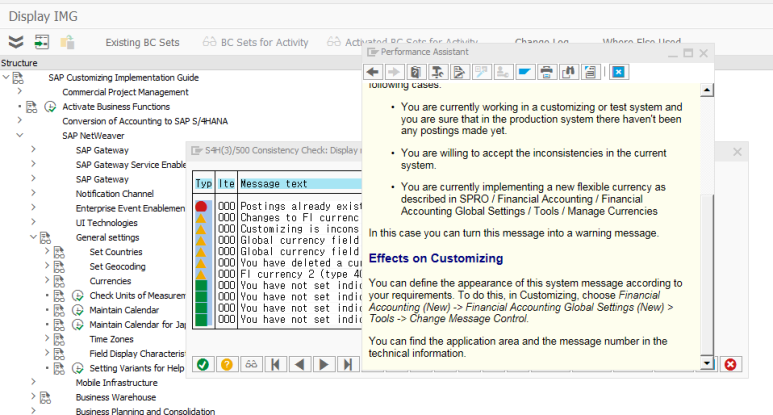Expand the Notification Channel node
Viewport: 773px width, 415px height.
coord(34,193)
